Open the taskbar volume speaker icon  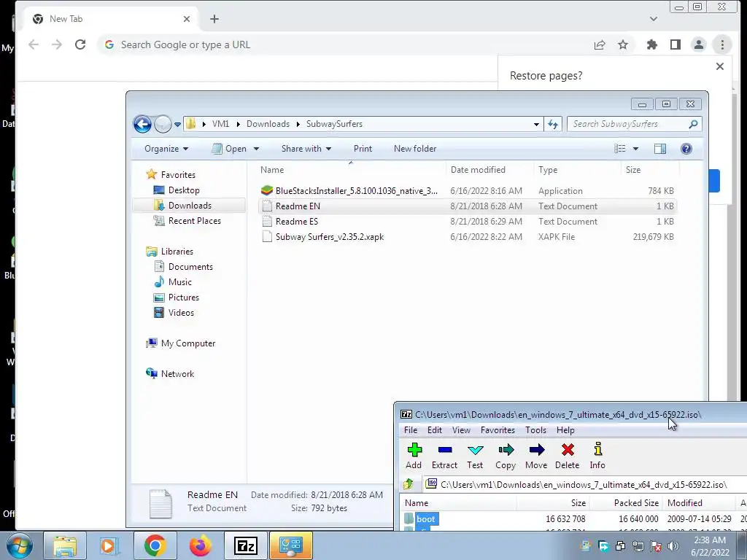pyautogui.click(x=672, y=545)
